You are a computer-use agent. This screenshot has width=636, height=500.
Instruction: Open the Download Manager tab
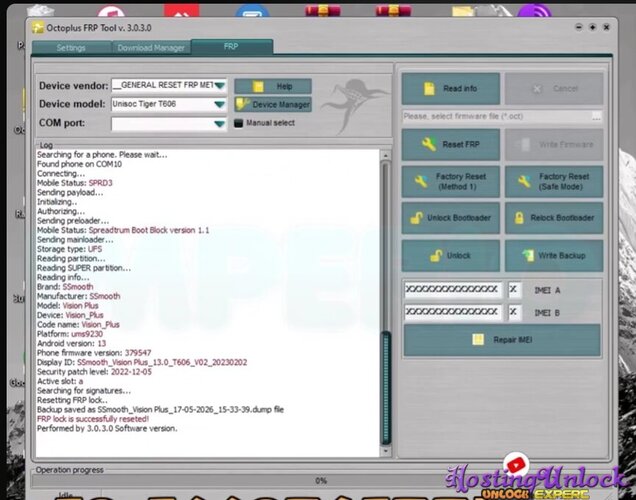tap(151, 48)
